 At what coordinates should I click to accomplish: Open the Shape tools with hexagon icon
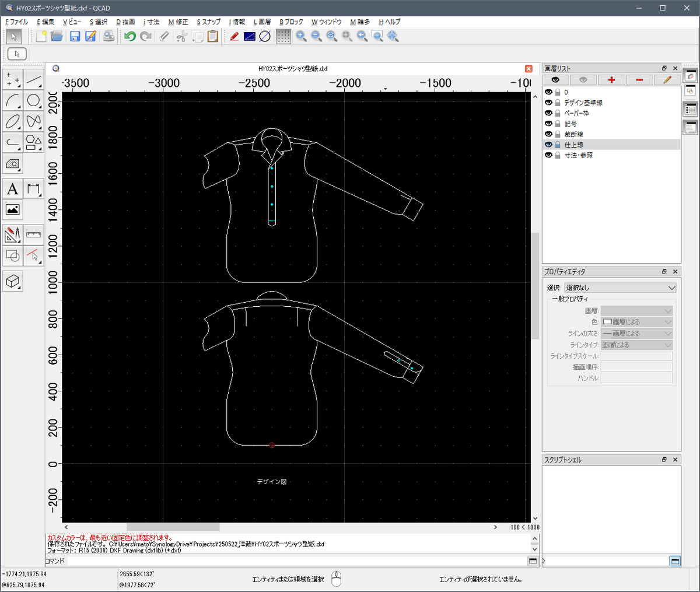34,142
